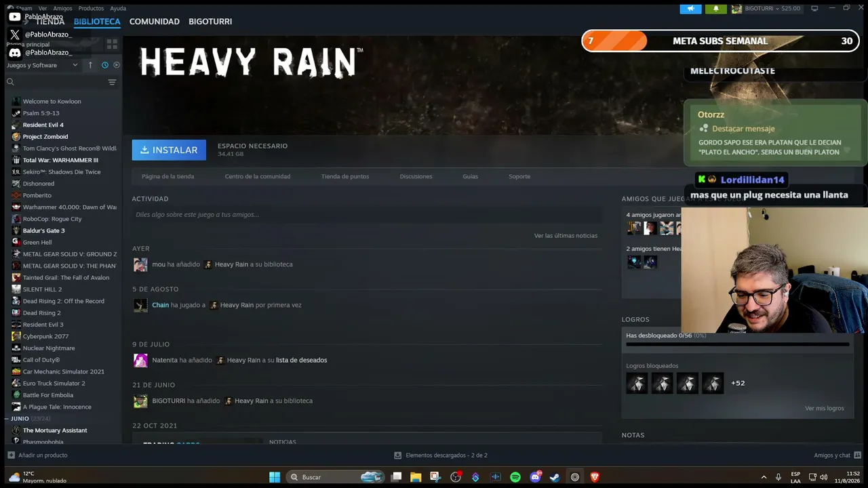This screenshot has width=868, height=488.
Task: Click the Green Hell game icon
Action: coord(16,243)
